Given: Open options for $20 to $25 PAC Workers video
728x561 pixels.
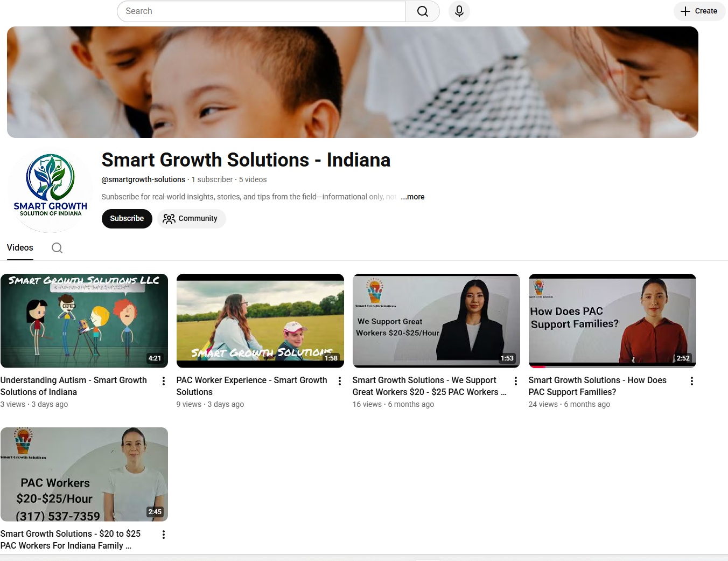Looking at the screenshot, I should pos(164,535).
